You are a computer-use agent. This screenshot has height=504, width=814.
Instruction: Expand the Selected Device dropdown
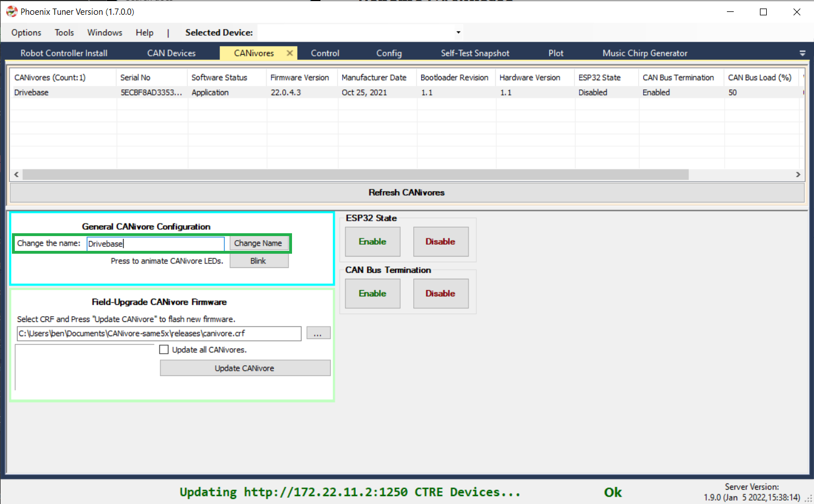pos(458,32)
